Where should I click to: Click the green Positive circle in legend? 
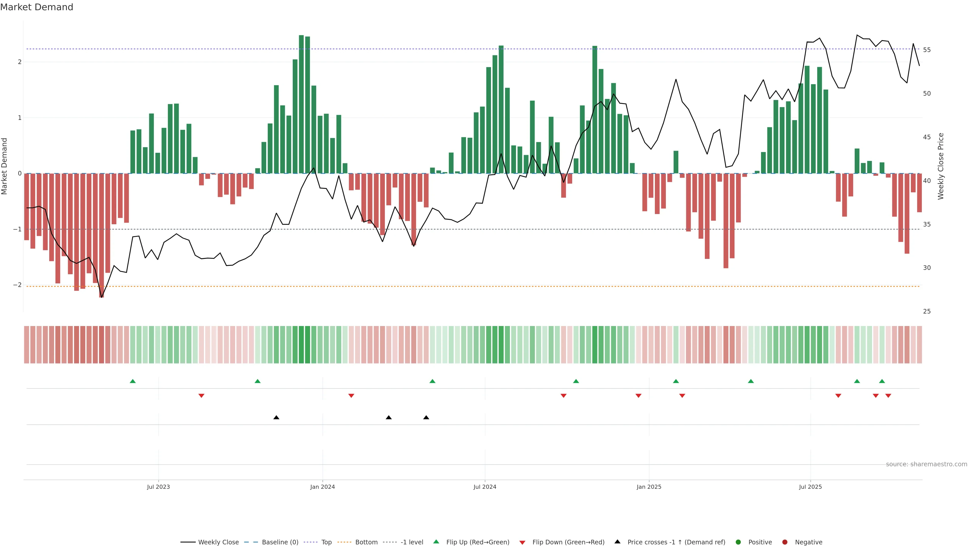pos(738,542)
